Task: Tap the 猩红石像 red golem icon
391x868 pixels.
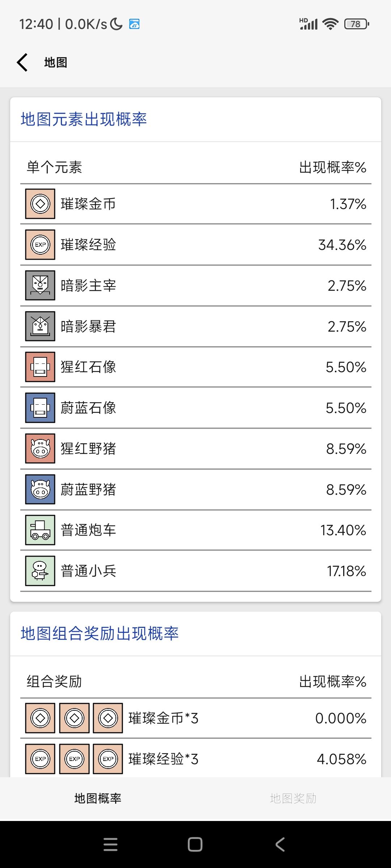Action: coord(40,367)
